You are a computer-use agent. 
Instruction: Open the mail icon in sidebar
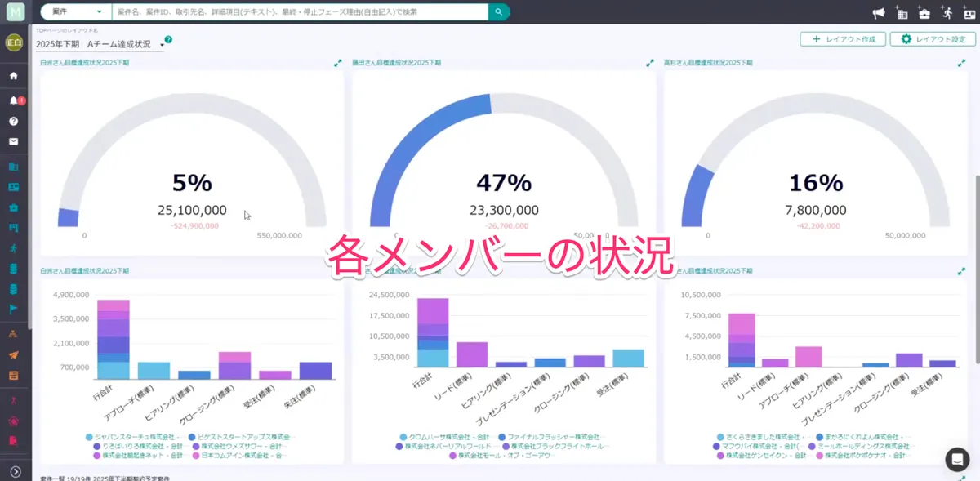(x=13, y=141)
